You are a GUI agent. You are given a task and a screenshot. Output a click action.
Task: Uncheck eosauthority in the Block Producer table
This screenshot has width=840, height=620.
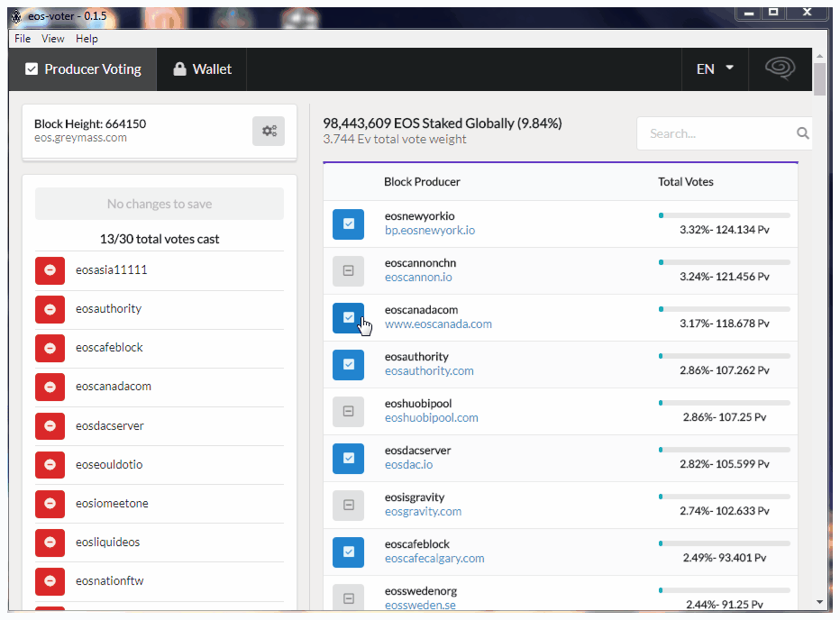click(x=348, y=364)
